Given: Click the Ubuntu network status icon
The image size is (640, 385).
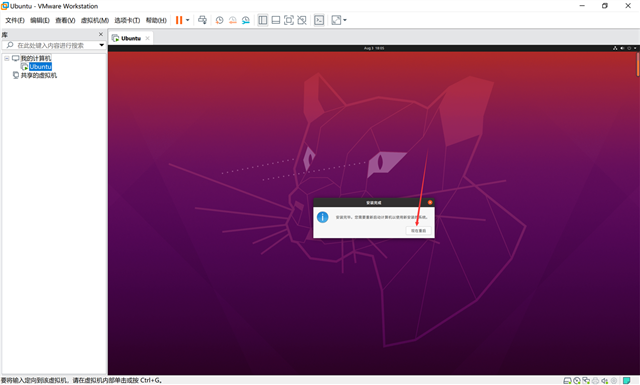Looking at the screenshot, I should click(615, 48).
